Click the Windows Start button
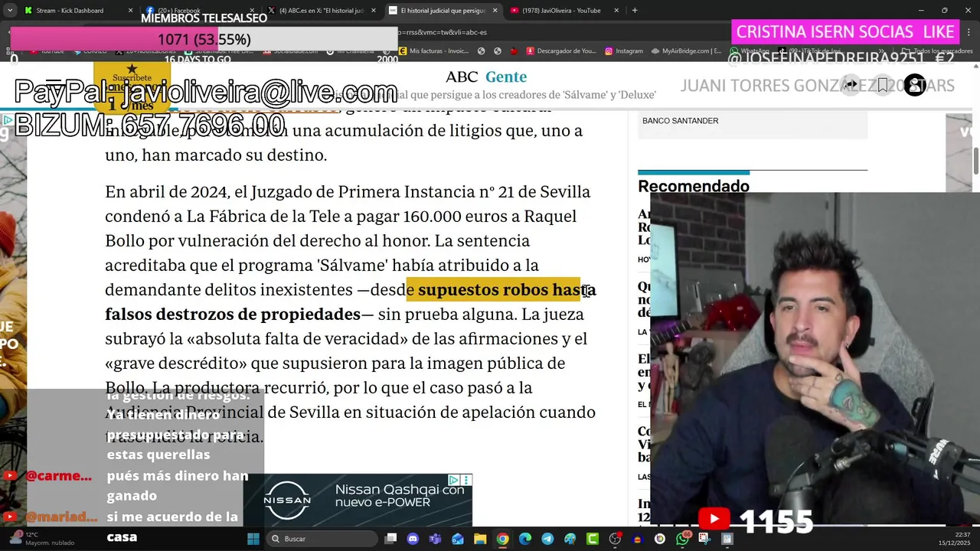 point(253,539)
